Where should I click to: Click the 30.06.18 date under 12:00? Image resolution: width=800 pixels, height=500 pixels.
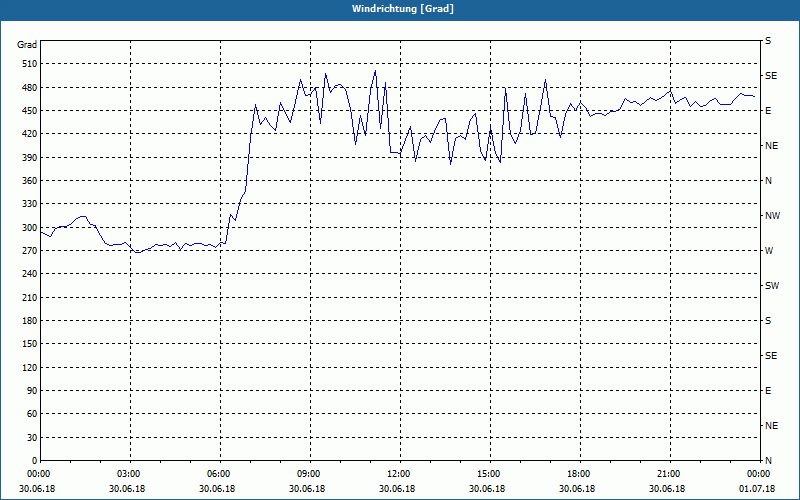tap(397, 489)
